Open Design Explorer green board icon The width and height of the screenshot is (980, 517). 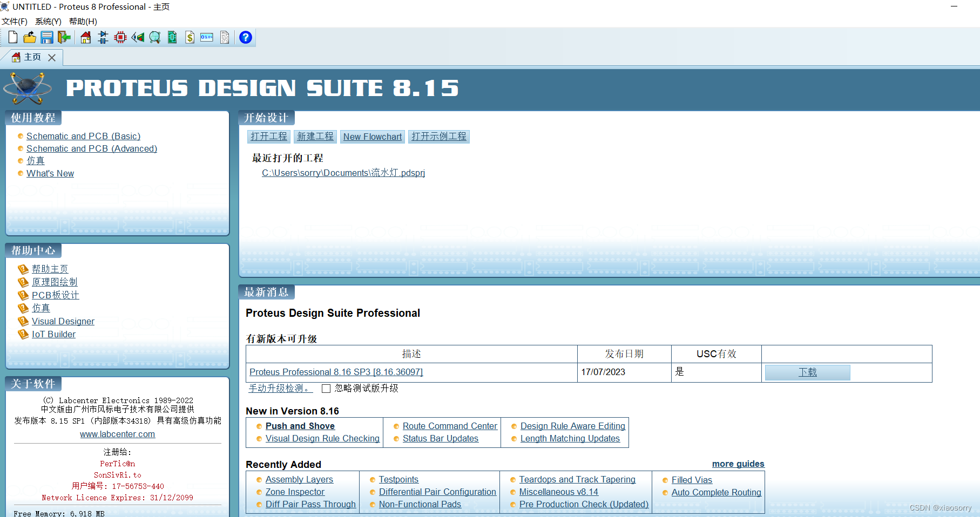click(x=172, y=37)
